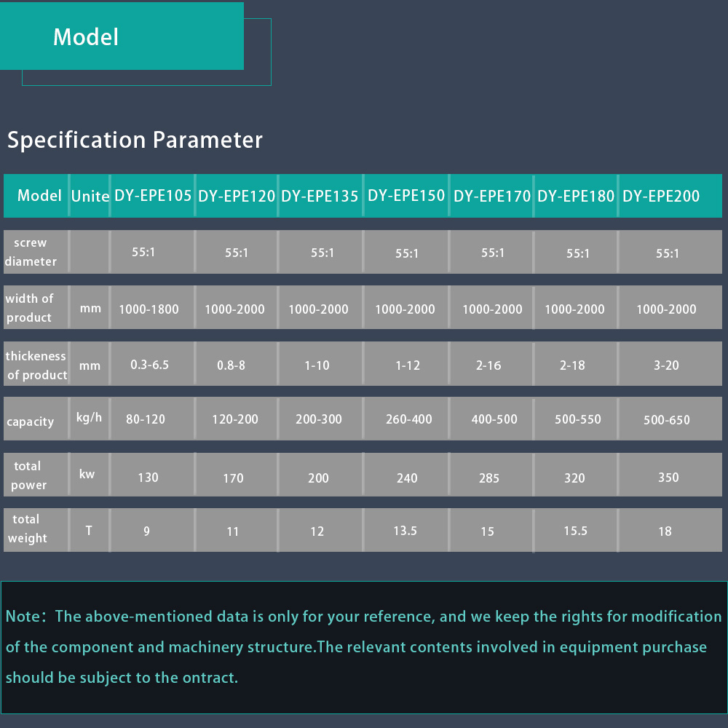Viewport: 728px width, 728px height.
Task: Click the 285 total power cell
Action: [489, 478]
